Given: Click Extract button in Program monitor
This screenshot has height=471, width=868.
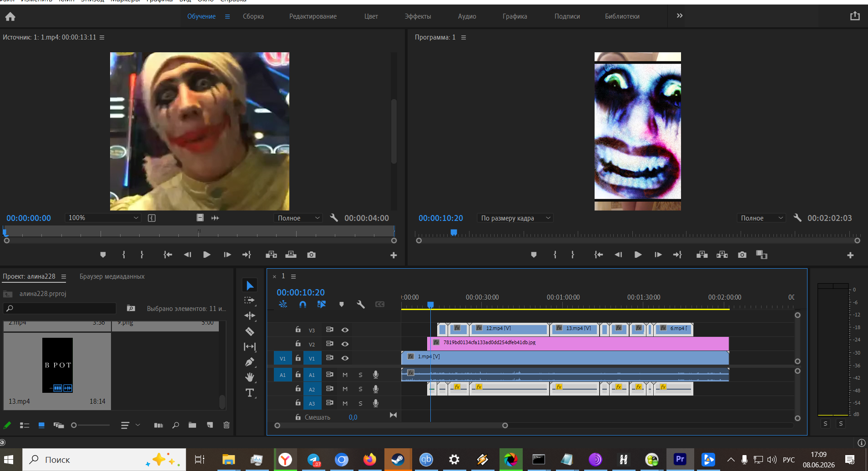Looking at the screenshot, I should 722,255.
